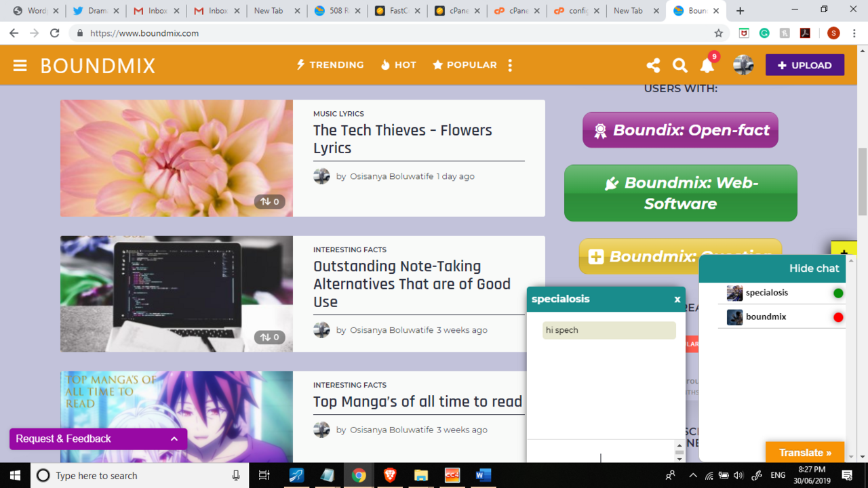Click the Adobe PDF extension icon
868x488 pixels.
pos(805,33)
